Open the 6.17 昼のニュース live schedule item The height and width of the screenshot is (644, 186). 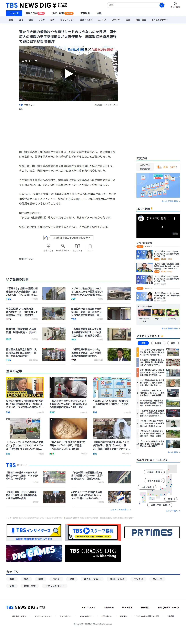[158, 255]
